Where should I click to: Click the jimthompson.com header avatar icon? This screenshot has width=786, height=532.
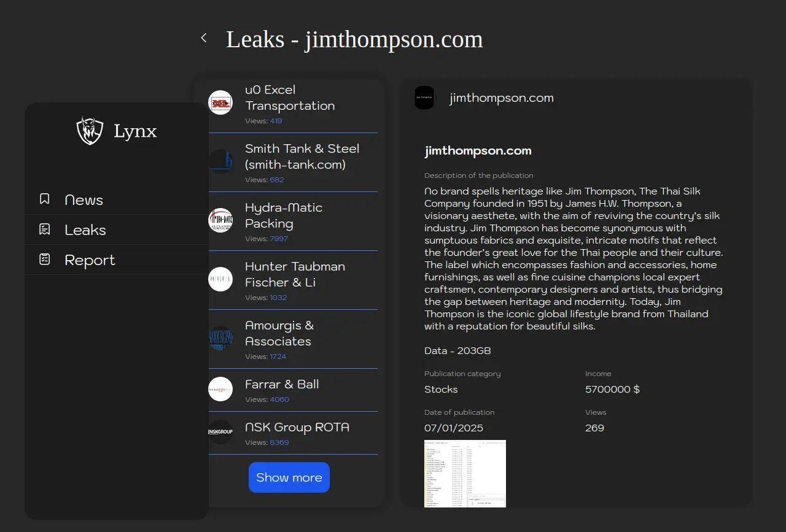[x=424, y=98]
